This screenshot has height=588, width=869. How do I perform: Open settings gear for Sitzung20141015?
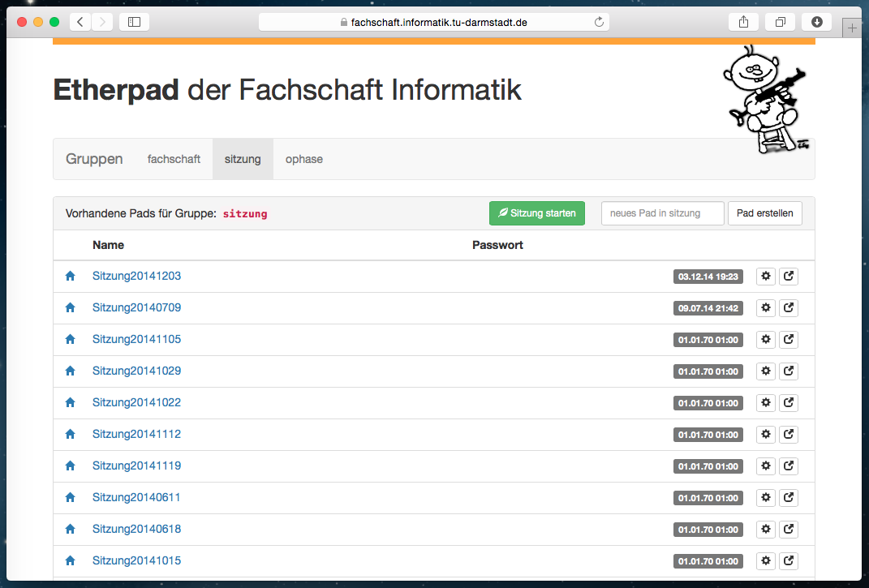(766, 560)
